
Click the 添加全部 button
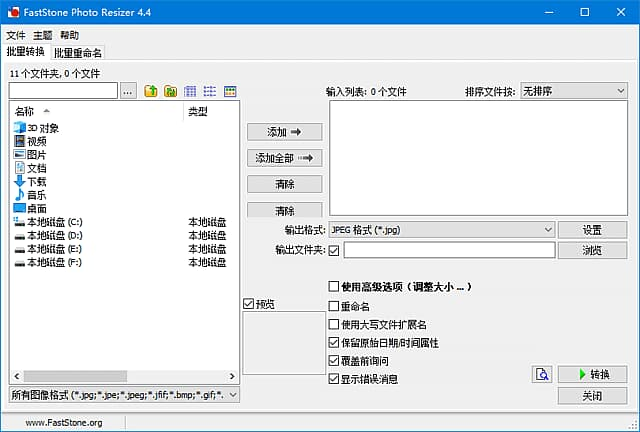284,158
